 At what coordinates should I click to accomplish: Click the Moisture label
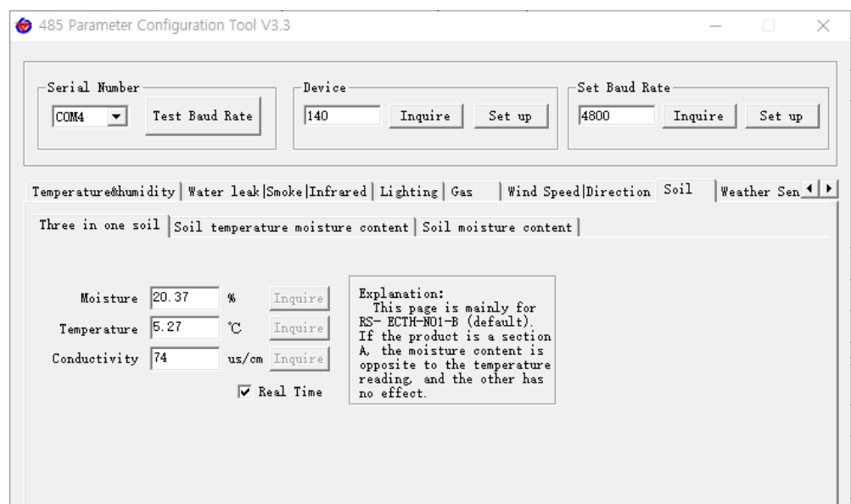pos(109,299)
